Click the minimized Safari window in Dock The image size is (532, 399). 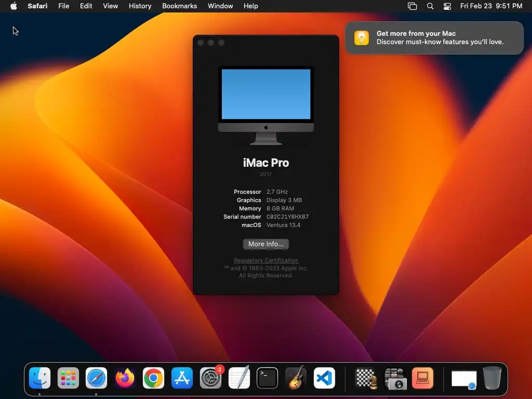click(464, 379)
